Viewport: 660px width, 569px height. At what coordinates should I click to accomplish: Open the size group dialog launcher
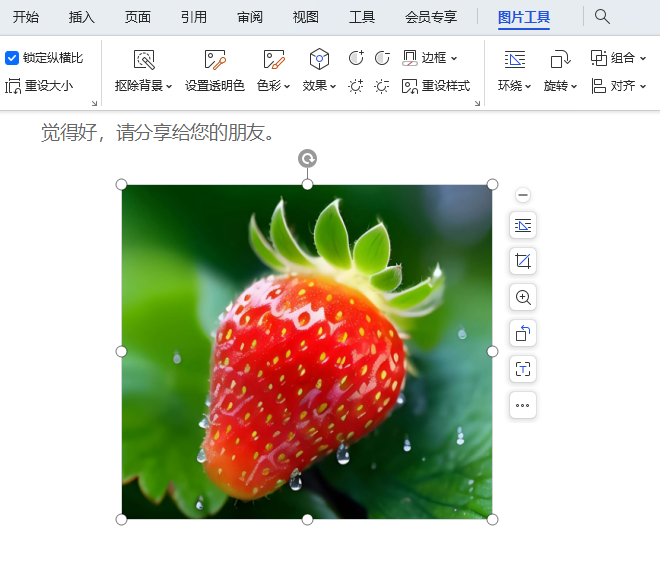point(94,103)
